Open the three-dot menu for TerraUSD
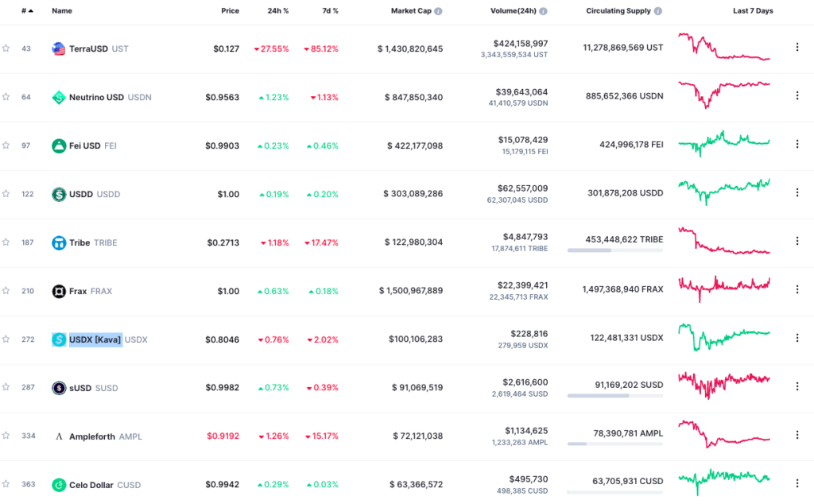814x504 pixels. [x=797, y=48]
